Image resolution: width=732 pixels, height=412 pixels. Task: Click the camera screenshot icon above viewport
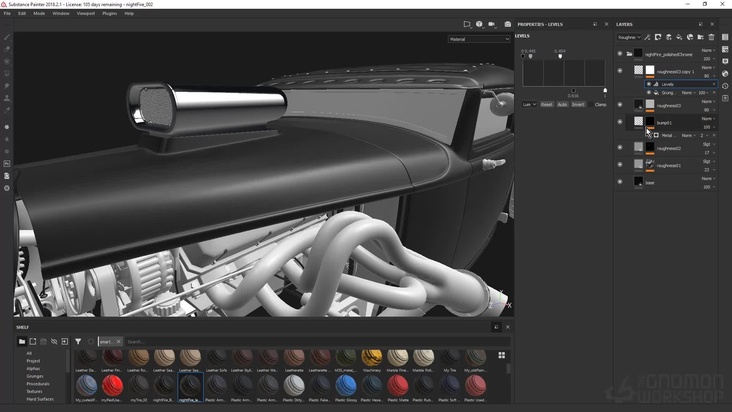click(507, 24)
